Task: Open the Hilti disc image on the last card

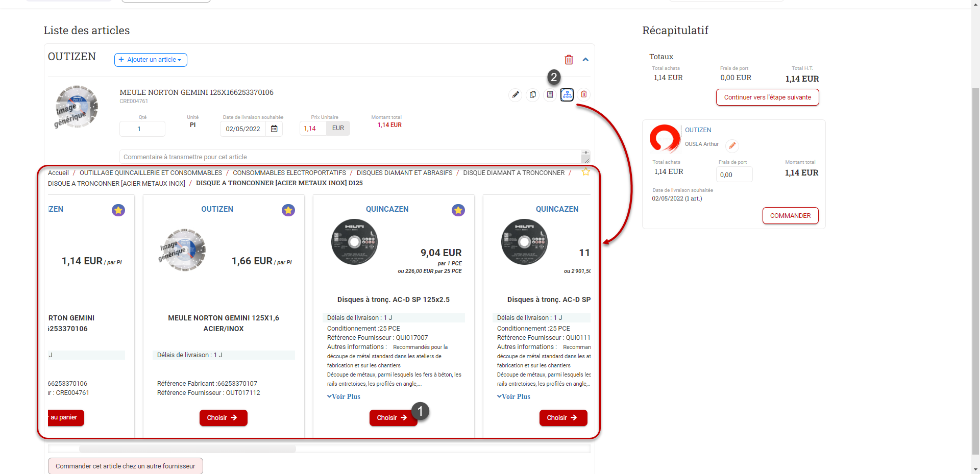Action: [524, 242]
